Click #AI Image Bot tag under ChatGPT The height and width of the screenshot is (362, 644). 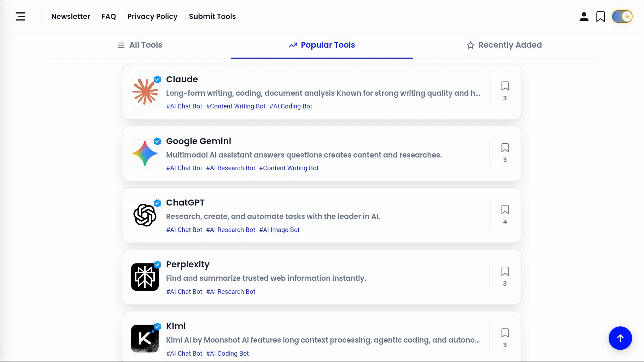tap(280, 230)
